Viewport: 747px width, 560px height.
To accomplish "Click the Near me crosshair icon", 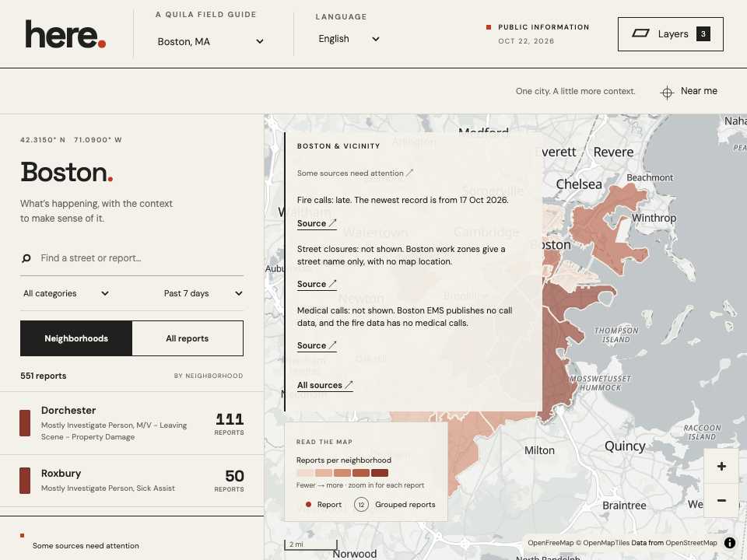I will (667, 93).
